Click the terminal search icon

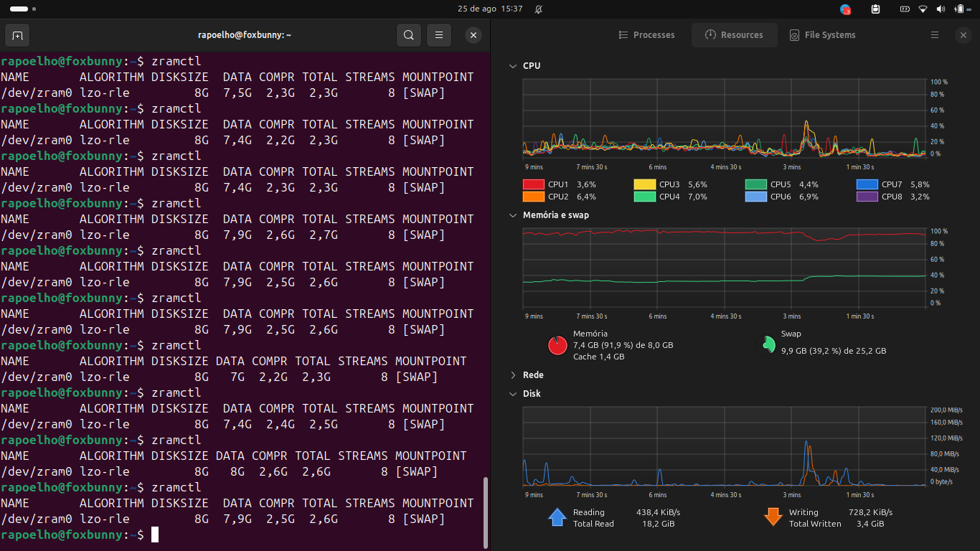(408, 35)
